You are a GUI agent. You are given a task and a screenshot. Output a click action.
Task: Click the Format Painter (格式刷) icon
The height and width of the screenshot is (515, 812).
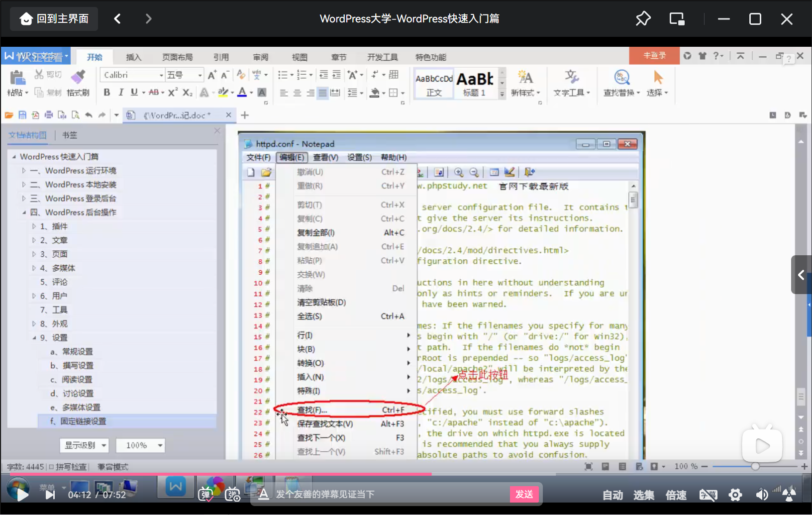pyautogui.click(x=78, y=77)
